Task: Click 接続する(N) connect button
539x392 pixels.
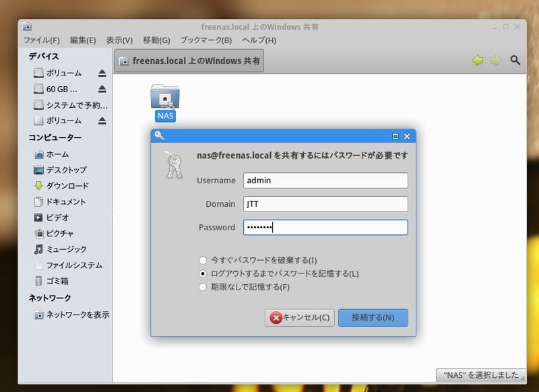Action: click(x=373, y=317)
